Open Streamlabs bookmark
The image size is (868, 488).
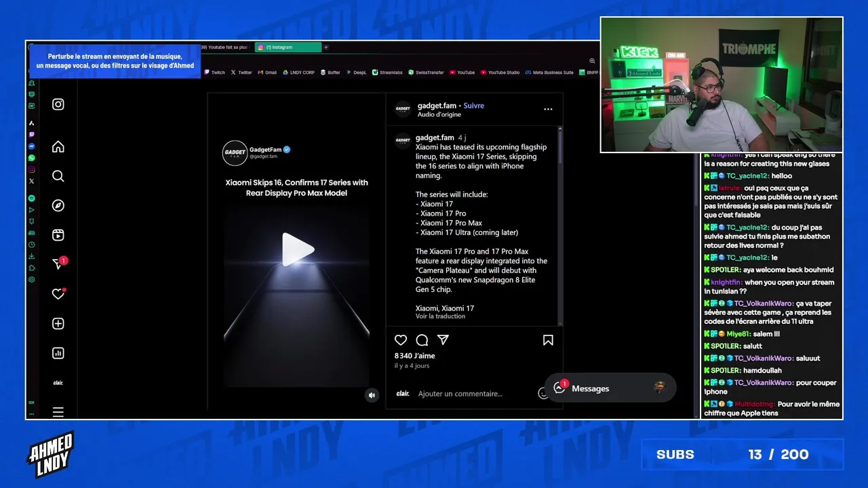tap(388, 73)
